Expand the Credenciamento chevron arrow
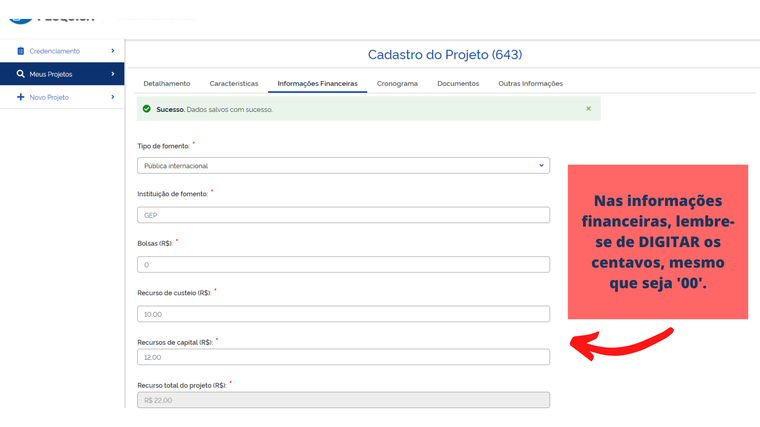Screen dimensions: 760x427 [x=112, y=51]
